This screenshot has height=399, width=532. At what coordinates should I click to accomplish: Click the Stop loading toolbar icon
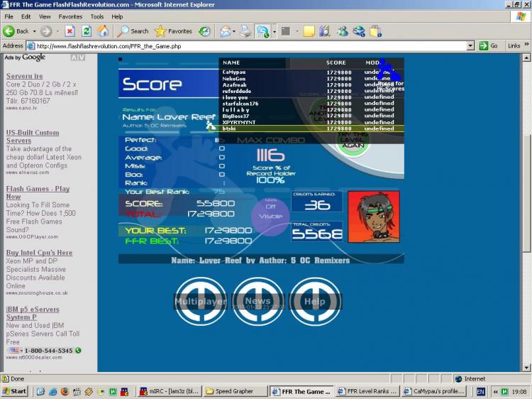pyautogui.click(x=70, y=31)
